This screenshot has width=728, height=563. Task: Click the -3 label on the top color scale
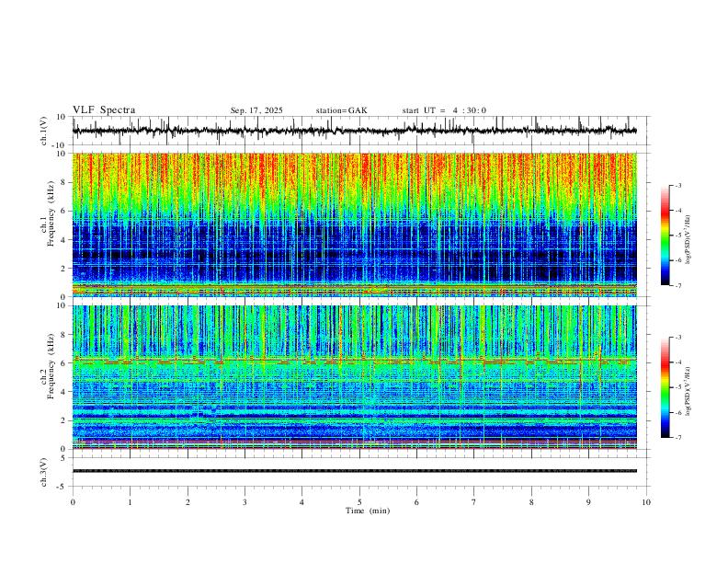[x=678, y=185]
